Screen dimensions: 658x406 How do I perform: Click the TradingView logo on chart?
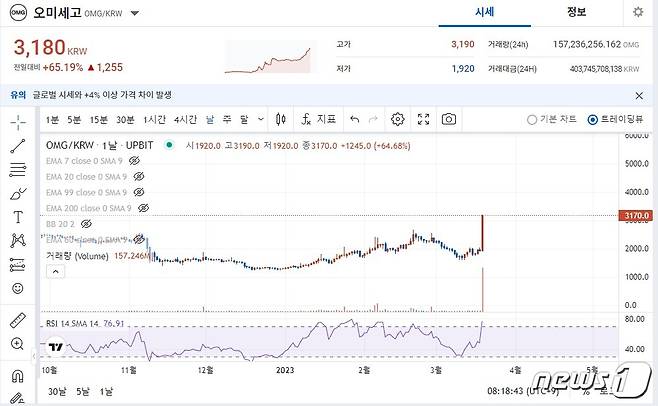(55, 347)
